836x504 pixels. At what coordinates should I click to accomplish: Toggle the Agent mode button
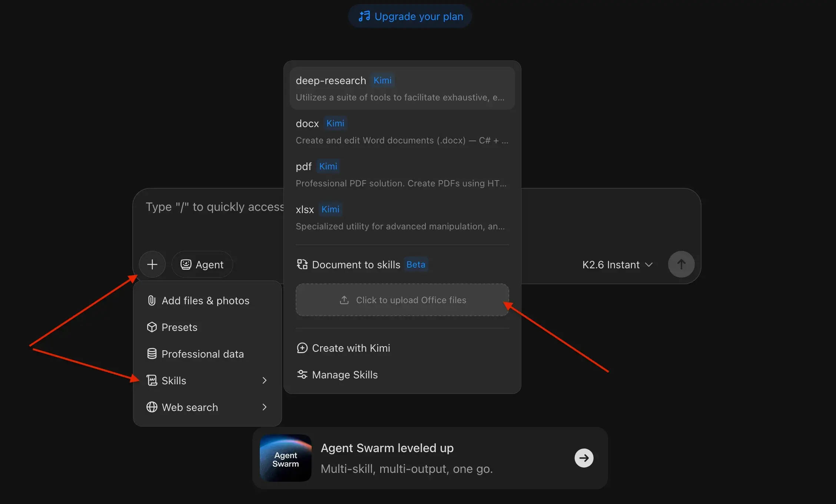(202, 264)
